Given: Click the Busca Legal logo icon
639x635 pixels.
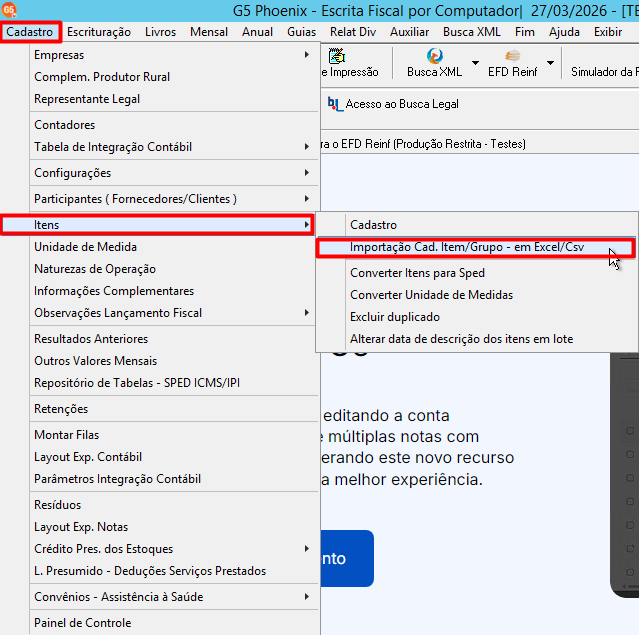Looking at the screenshot, I should pyautogui.click(x=335, y=104).
